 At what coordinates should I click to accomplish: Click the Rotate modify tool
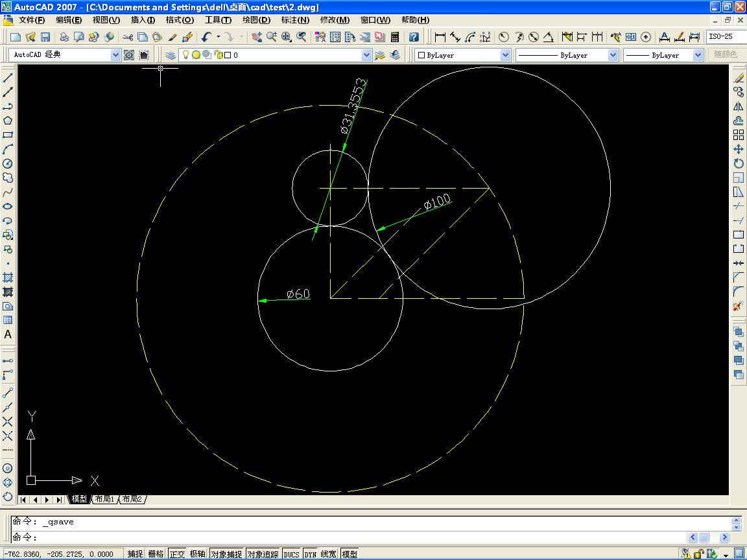tap(739, 163)
